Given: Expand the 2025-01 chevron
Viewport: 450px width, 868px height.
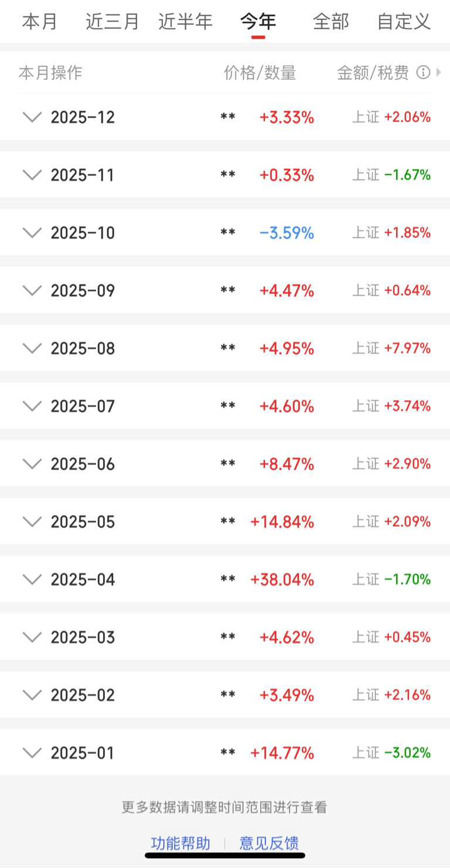Looking at the screenshot, I should point(32,752).
